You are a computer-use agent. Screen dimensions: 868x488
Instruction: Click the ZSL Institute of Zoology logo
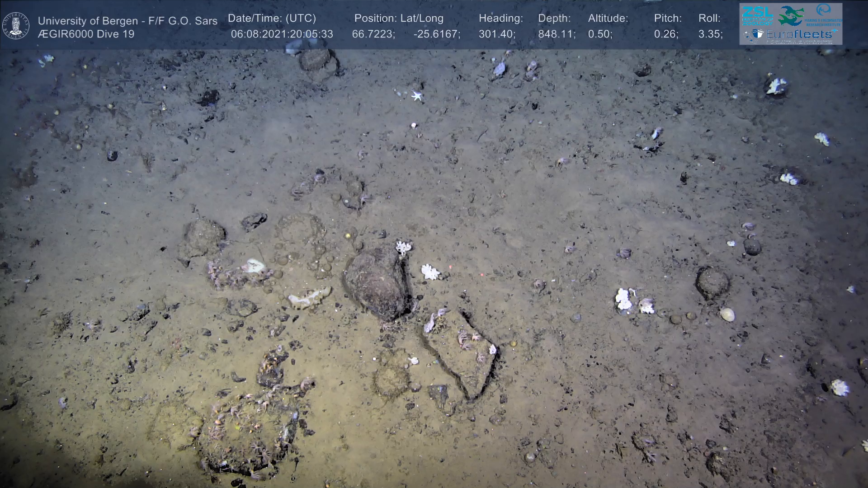tap(757, 15)
